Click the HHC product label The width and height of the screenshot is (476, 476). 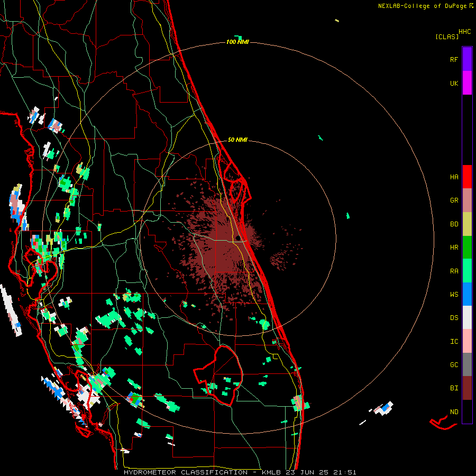465,32
